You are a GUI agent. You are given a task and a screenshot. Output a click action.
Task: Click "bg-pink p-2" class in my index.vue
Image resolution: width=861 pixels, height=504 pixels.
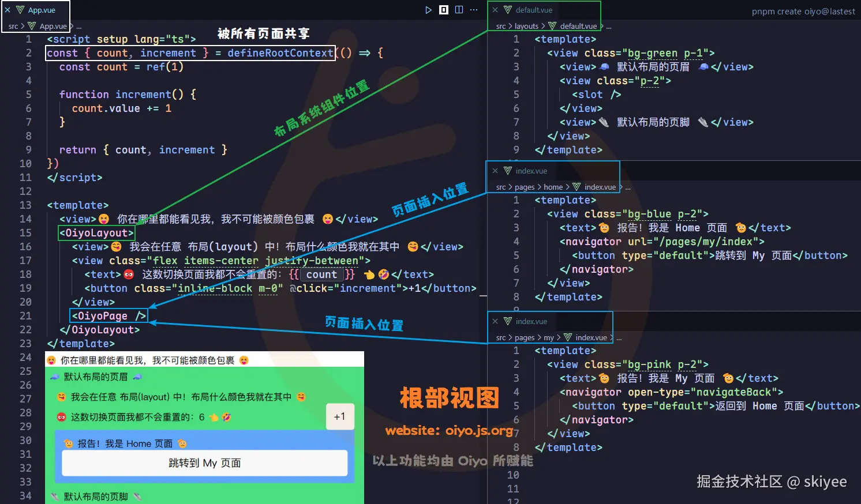click(x=662, y=364)
